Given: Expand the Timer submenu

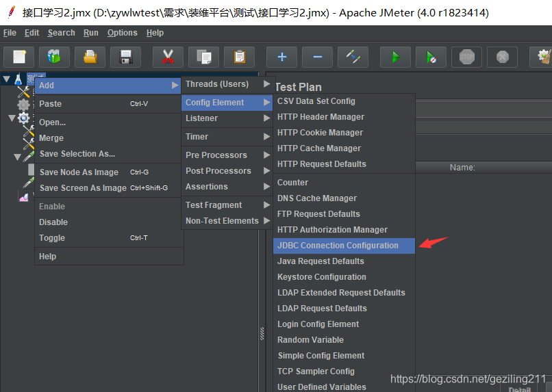Looking at the screenshot, I should 227,136.
